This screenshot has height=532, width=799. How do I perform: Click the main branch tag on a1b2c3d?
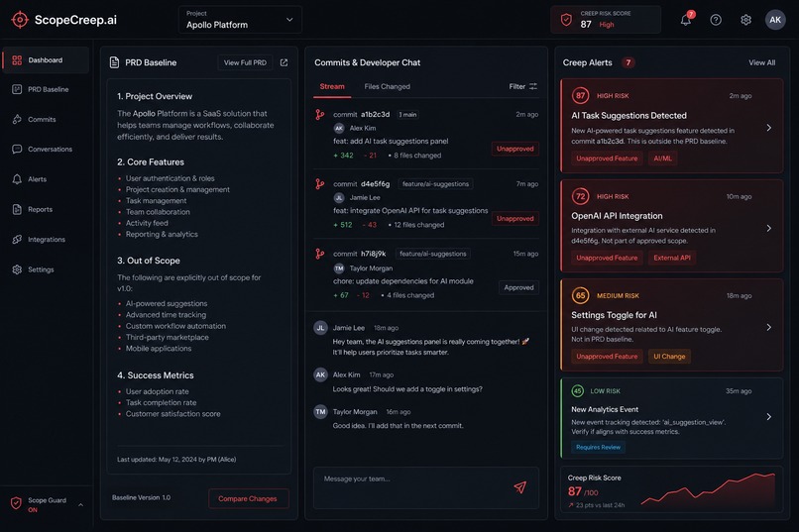click(x=407, y=115)
